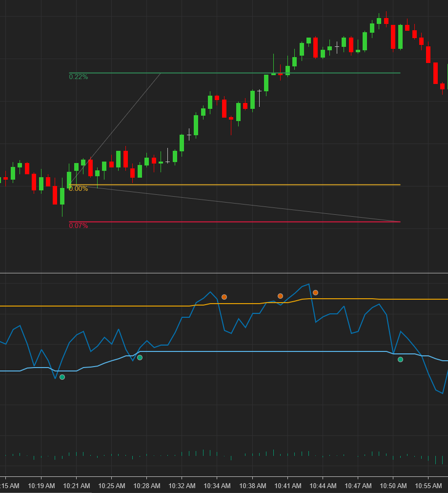The width and height of the screenshot is (448, 493).
Task: Click the red 0.07% stop label
Action: pyautogui.click(x=78, y=226)
